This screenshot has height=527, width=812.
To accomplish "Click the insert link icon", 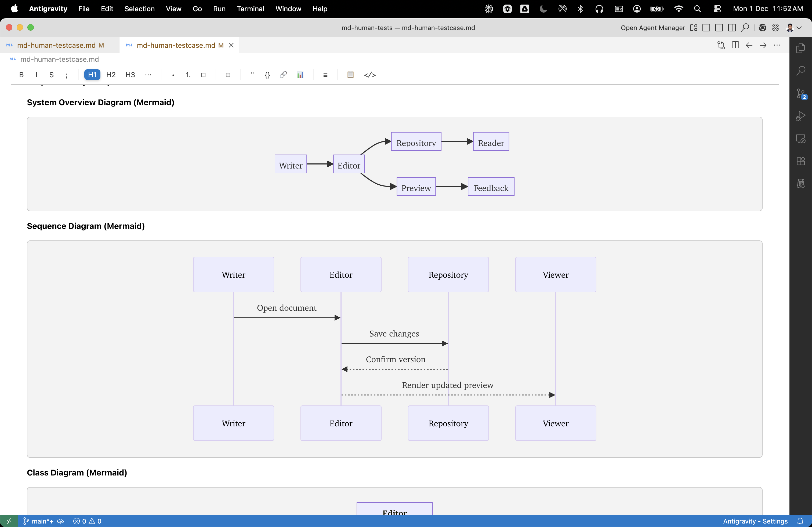I will pyautogui.click(x=283, y=75).
